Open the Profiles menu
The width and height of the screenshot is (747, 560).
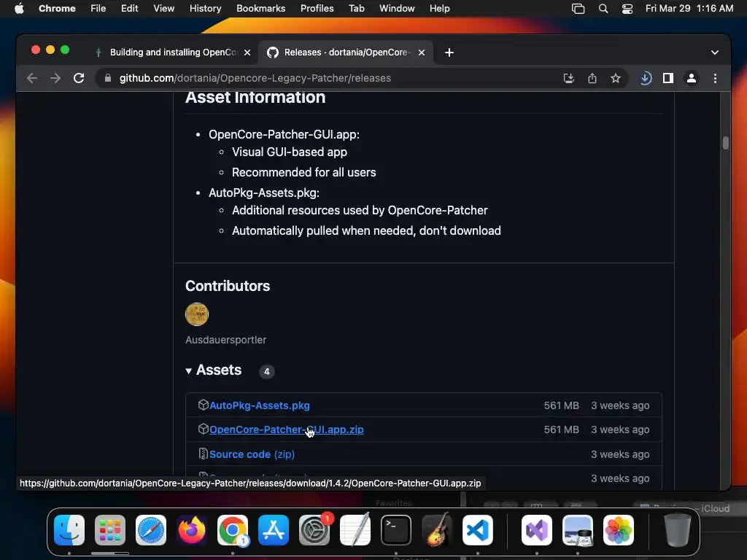click(317, 8)
